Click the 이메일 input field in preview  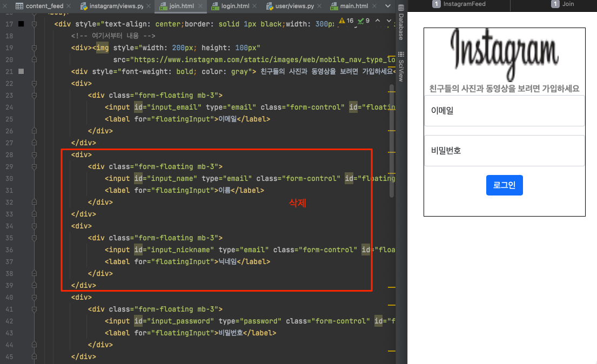505,111
